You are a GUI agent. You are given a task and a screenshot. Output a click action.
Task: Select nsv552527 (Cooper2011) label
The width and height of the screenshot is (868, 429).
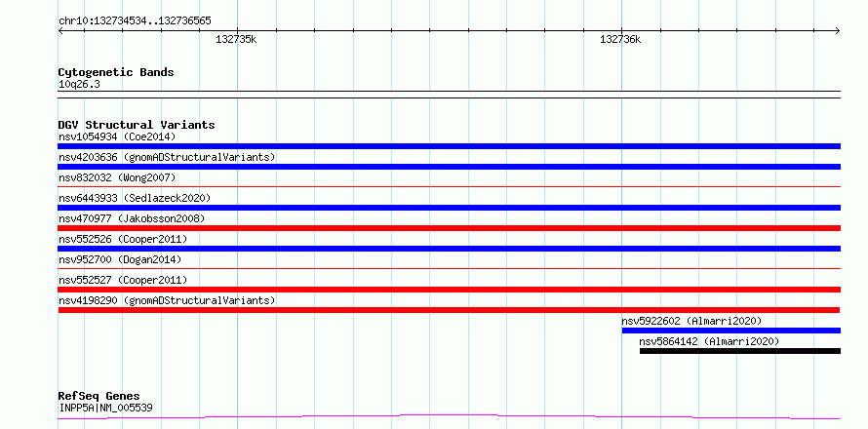(123, 280)
